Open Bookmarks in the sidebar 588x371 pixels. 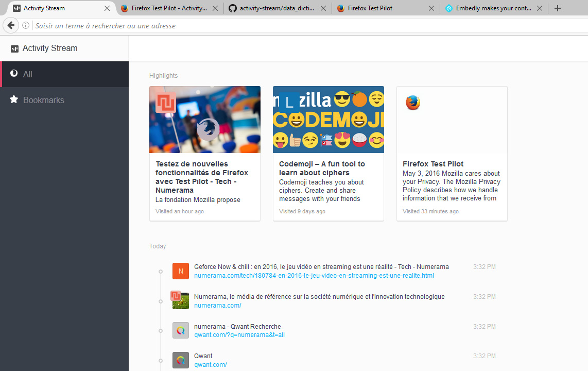point(64,100)
